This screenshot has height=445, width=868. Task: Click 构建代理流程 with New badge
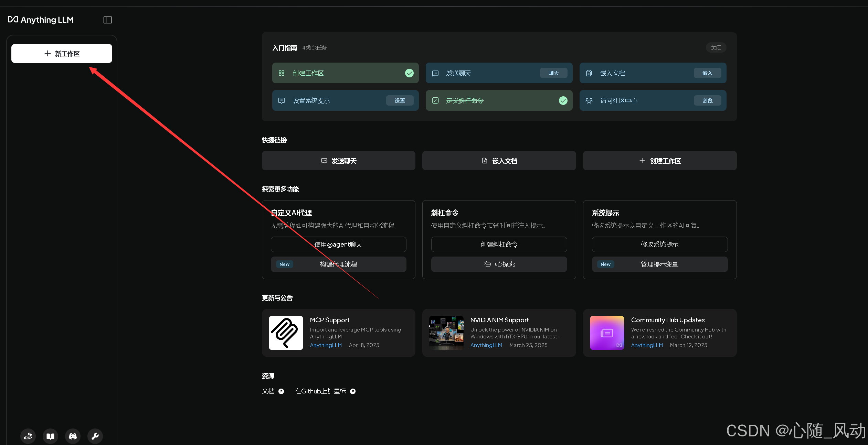[338, 264]
